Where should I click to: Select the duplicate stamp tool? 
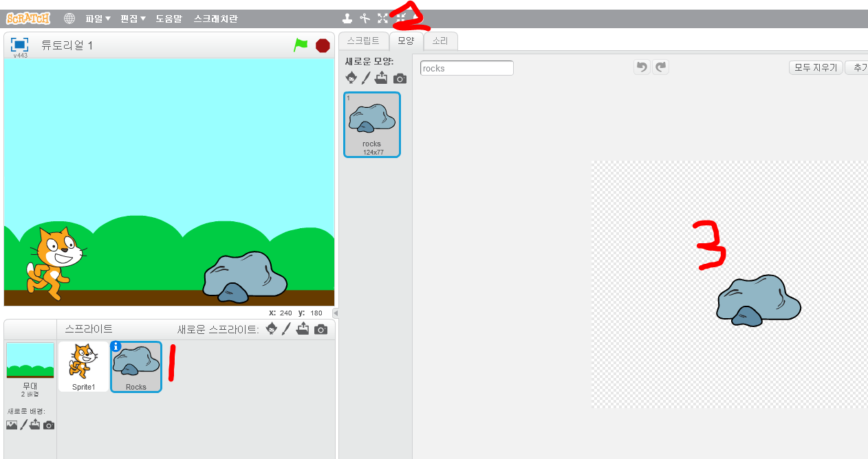(x=348, y=19)
